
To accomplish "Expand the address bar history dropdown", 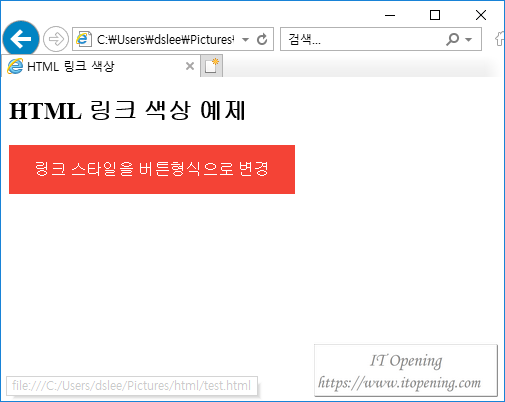I will (245, 40).
